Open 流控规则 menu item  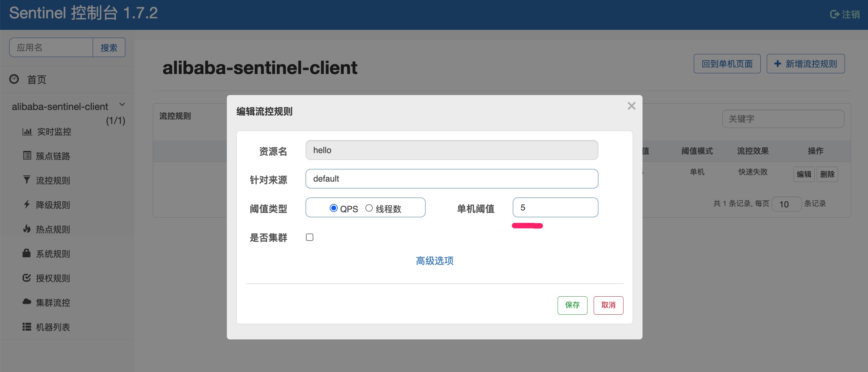pyautogui.click(x=53, y=181)
